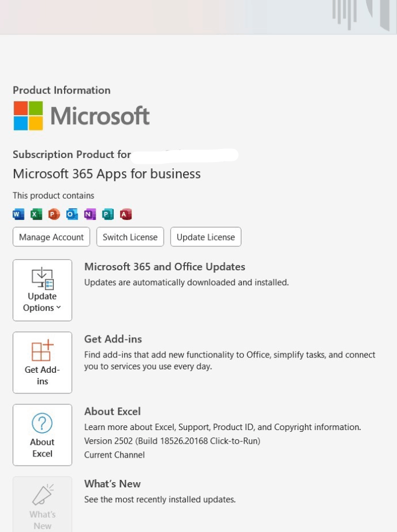397x532 pixels.
Task: Expand the Update Options dropdown chevron
Action: tap(59, 308)
